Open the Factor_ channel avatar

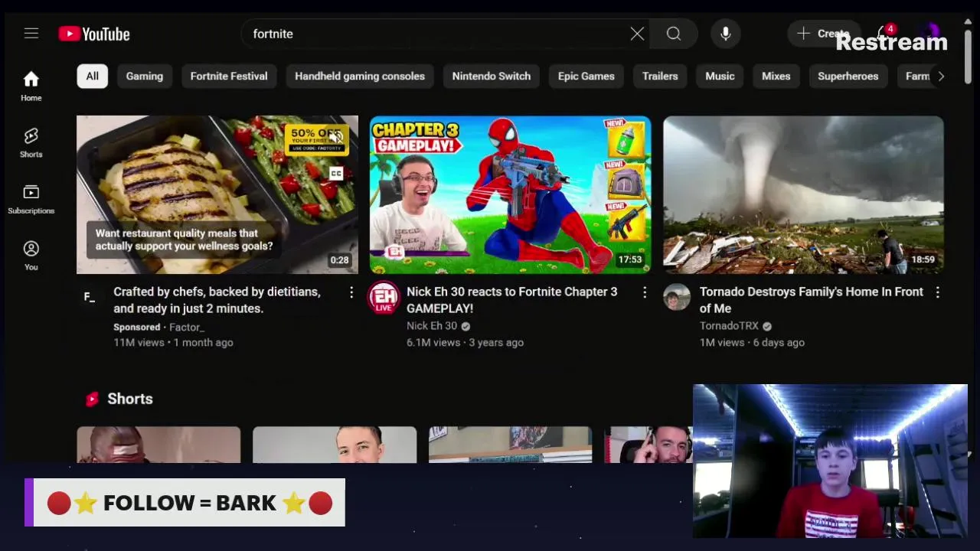(x=90, y=297)
